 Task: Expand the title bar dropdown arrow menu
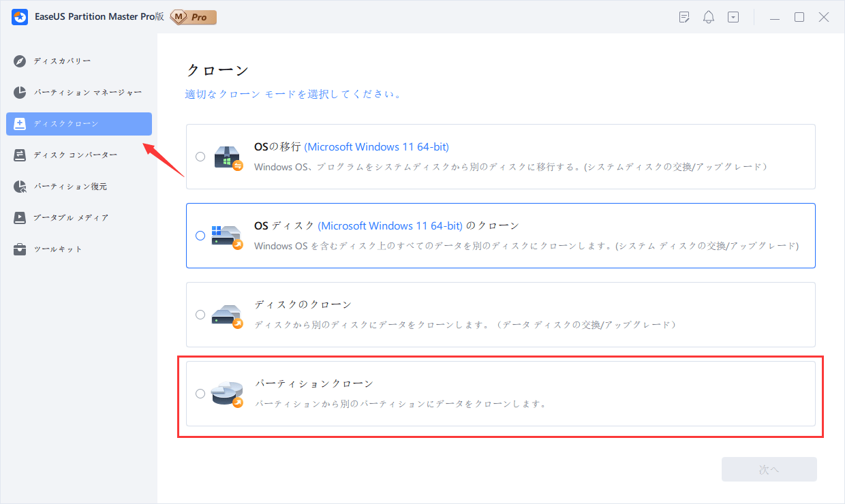click(733, 18)
